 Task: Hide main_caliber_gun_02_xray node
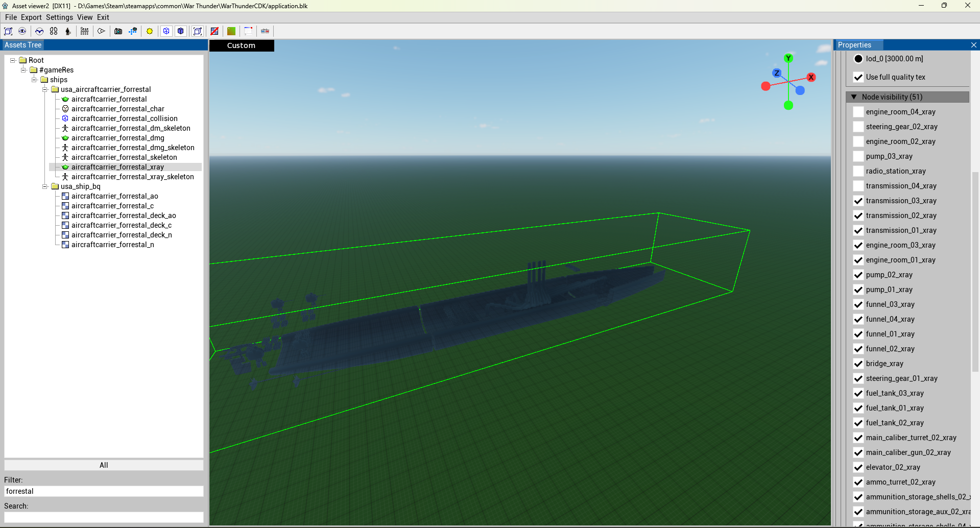click(858, 452)
